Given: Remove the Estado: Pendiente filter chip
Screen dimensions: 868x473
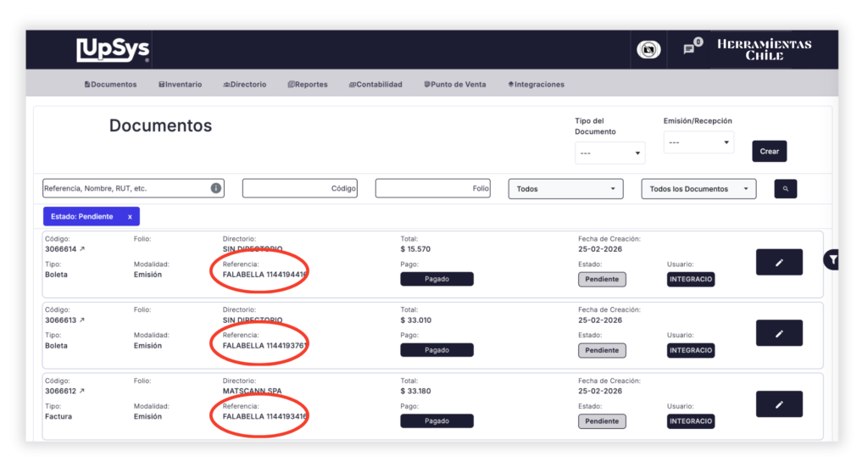Looking at the screenshot, I should coord(130,217).
